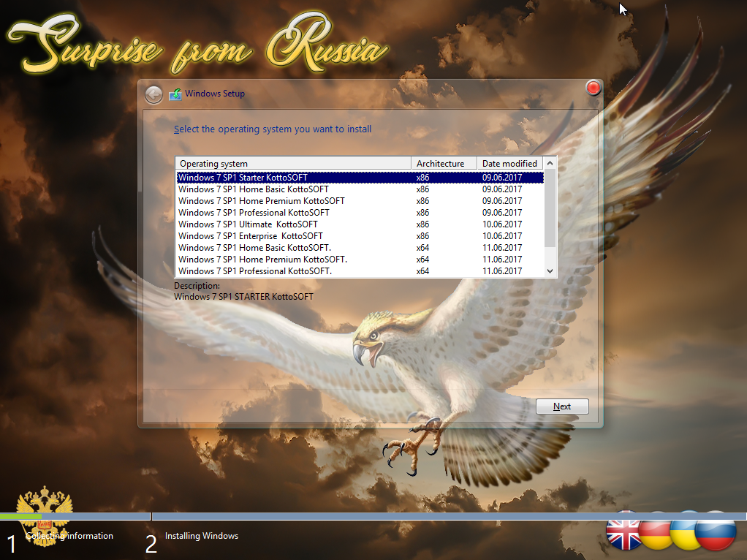This screenshot has width=747, height=560.
Task: Click the round back arrow button
Action: (x=153, y=94)
